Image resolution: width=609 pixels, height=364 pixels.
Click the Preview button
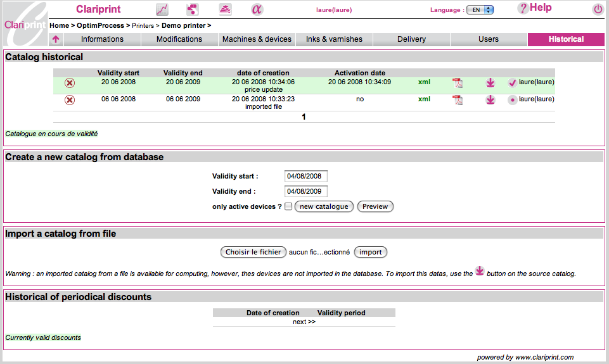(375, 207)
